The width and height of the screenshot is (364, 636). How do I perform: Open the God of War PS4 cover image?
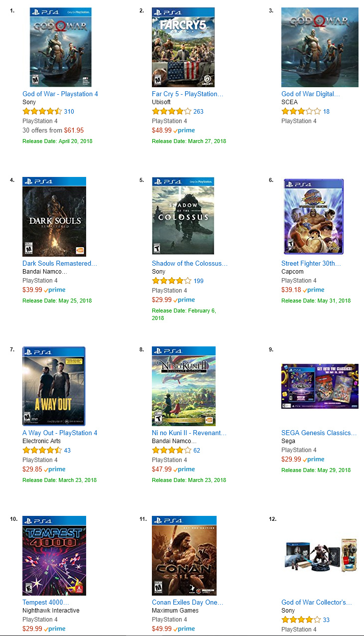click(62, 47)
